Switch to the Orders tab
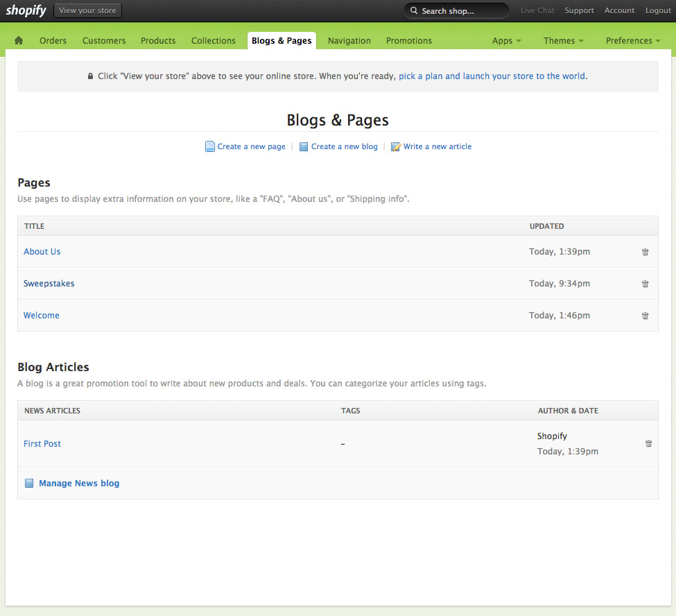The width and height of the screenshot is (676, 616). pos(53,40)
